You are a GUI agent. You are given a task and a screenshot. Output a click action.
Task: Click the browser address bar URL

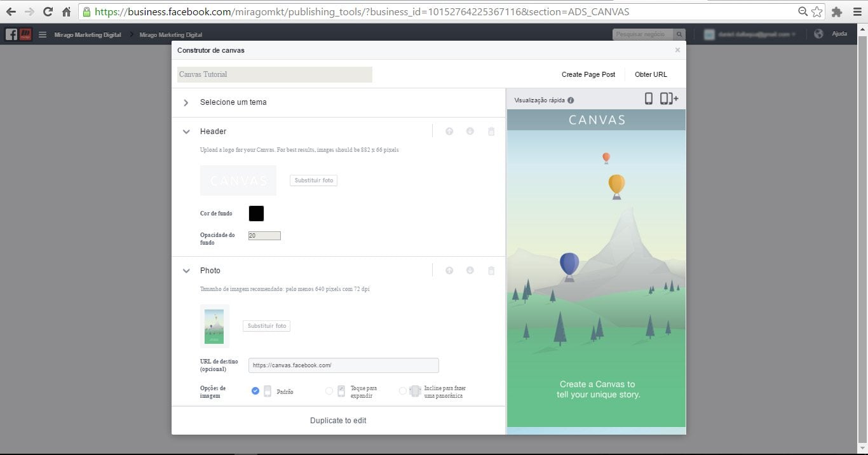[x=362, y=11]
